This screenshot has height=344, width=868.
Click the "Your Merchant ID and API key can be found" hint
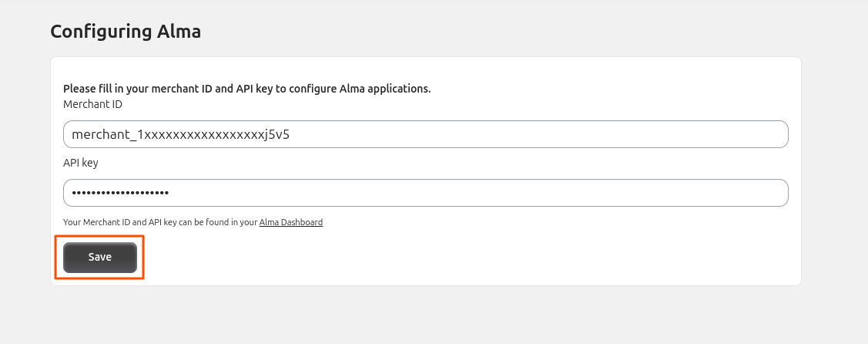pyautogui.click(x=193, y=222)
